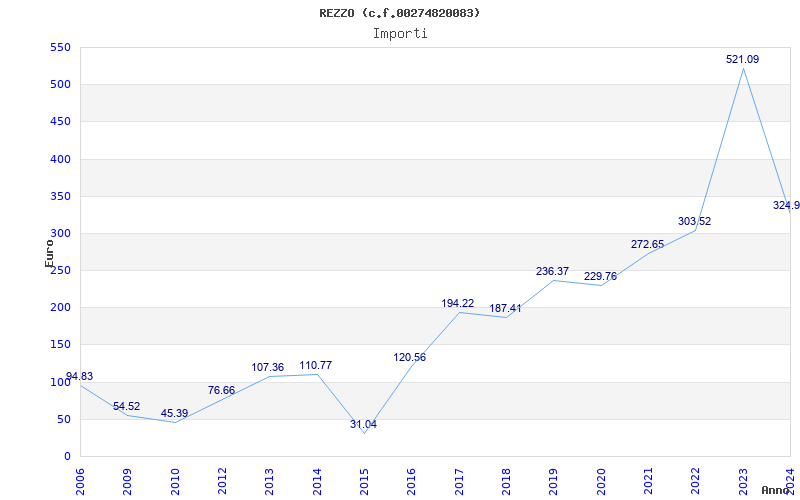Click the 400 Euro axis value
800x500 pixels.
point(60,159)
